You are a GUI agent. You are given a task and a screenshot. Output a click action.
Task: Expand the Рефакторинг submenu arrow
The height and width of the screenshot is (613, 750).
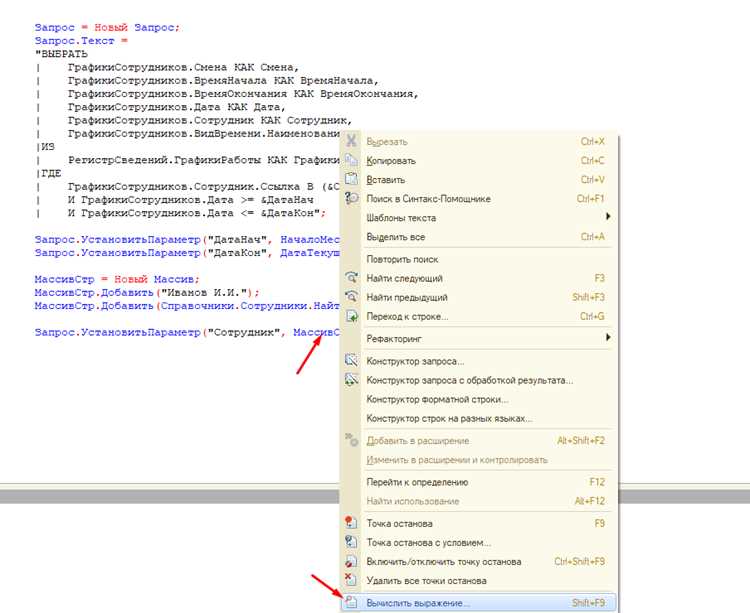click(608, 338)
